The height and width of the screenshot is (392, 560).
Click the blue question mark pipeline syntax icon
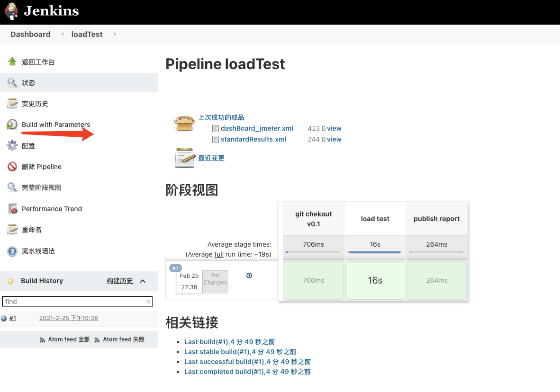12,251
